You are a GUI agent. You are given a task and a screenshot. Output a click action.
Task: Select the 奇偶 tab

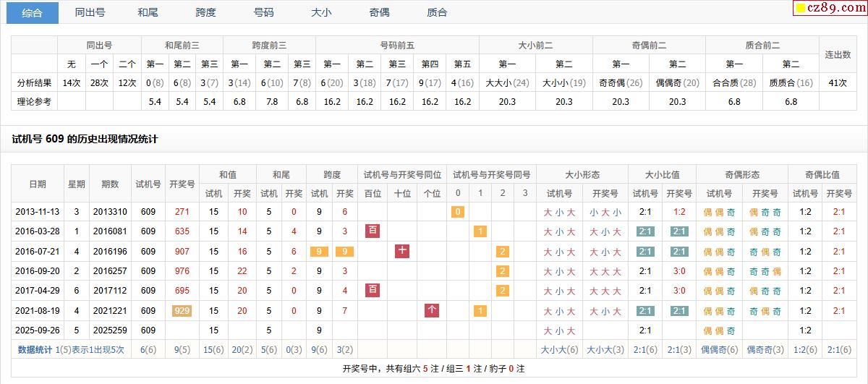click(379, 12)
